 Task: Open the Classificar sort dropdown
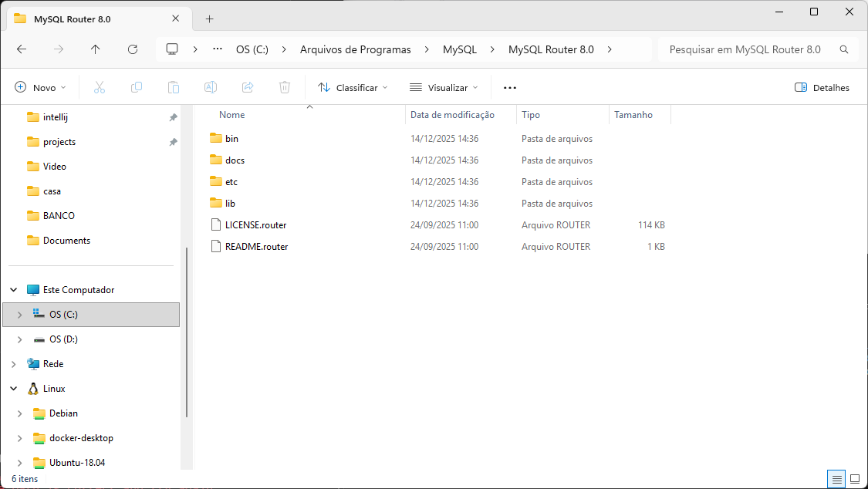(x=353, y=87)
